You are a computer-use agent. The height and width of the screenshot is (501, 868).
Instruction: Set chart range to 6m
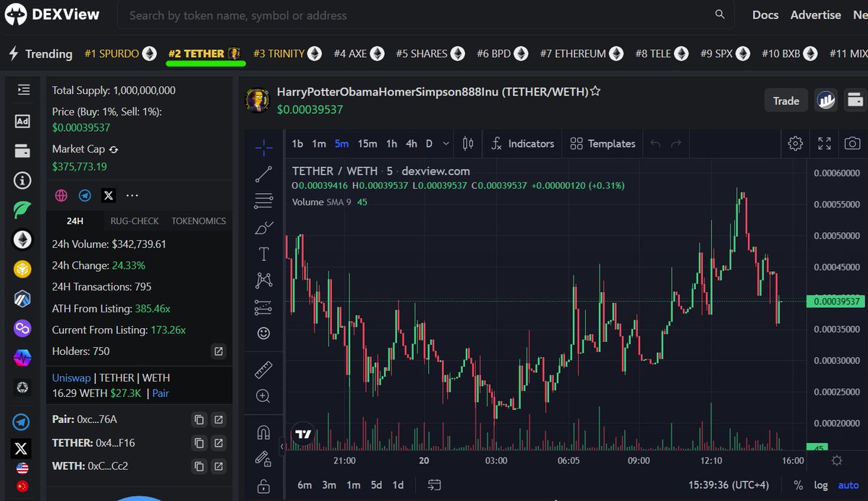point(305,485)
